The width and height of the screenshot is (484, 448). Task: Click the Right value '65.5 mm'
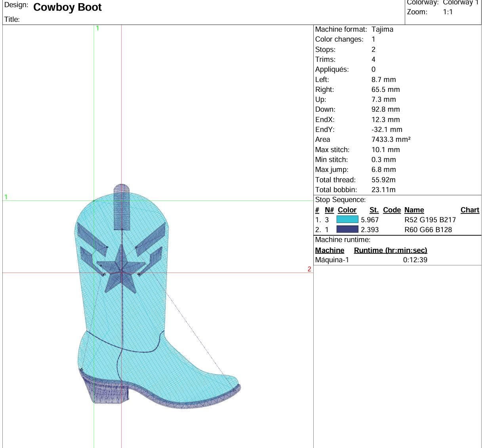[385, 90]
